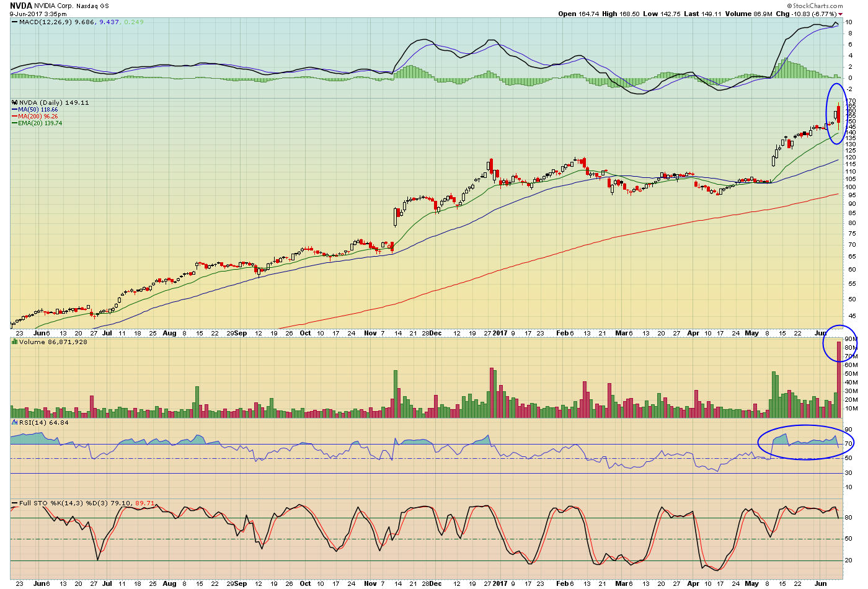The image size is (868, 589).
Task: Click the timestamp "9-Jun-2017 3:35pm"
Action: 38,14
